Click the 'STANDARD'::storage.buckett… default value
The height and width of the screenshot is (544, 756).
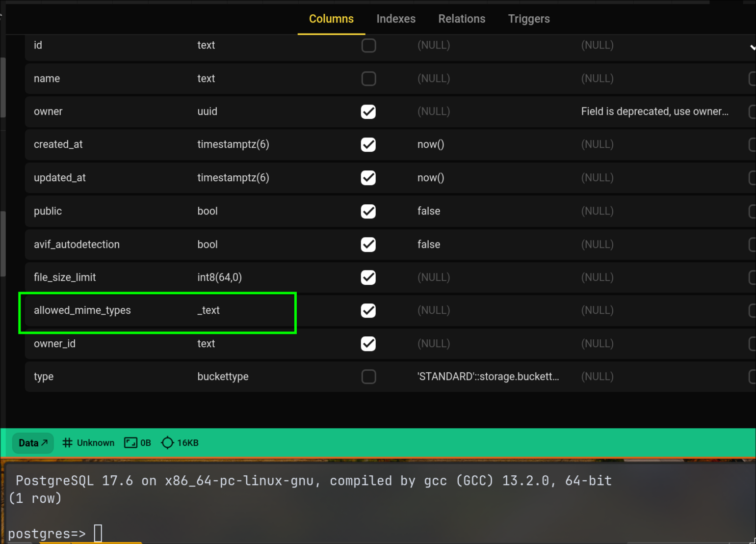pos(488,377)
